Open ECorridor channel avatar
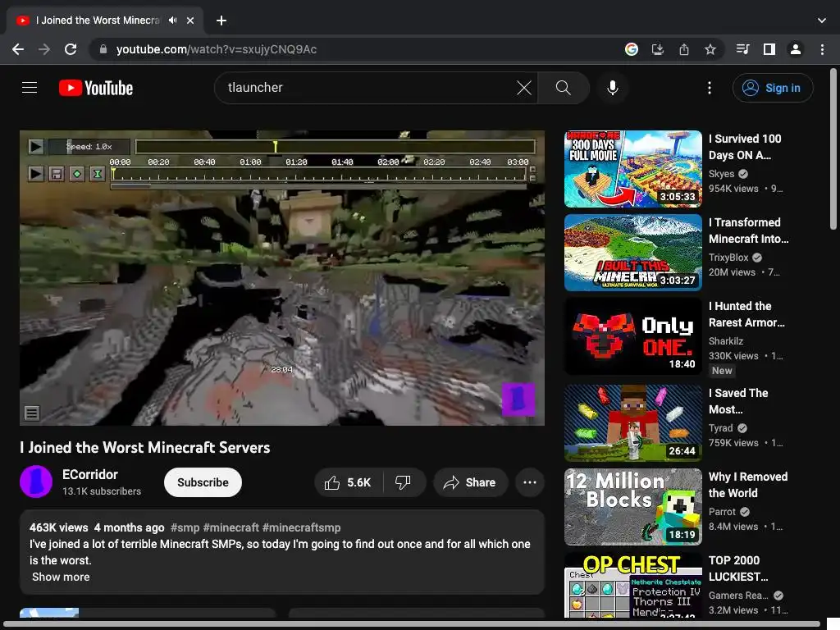The height and width of the screenshot is (630, 840). tap(36, 482)
